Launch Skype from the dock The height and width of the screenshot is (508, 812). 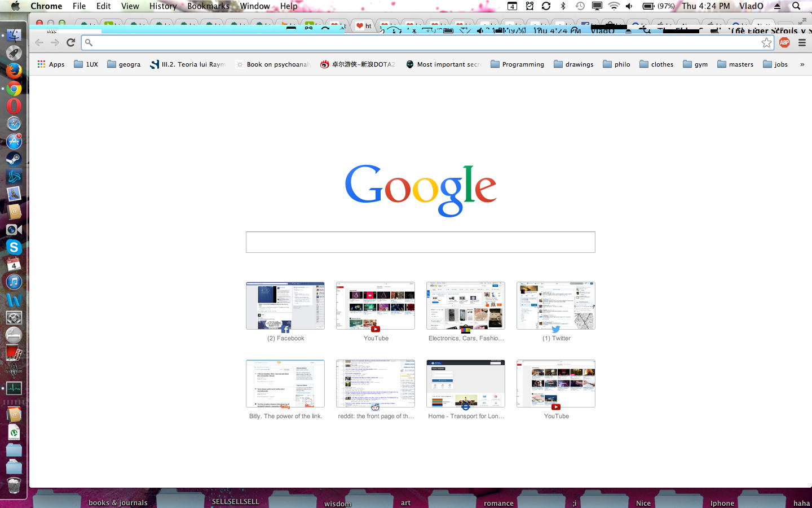tap(14, 247)
